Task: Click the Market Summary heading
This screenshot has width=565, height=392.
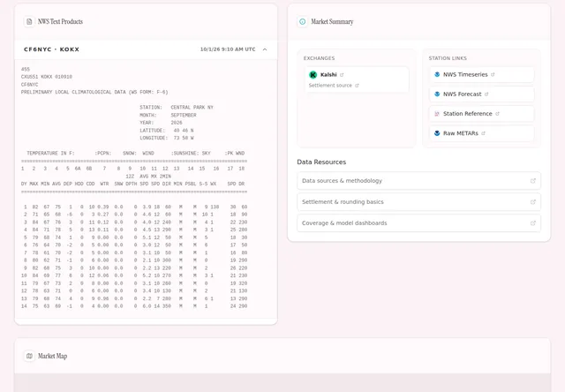Action: [332, 21]
